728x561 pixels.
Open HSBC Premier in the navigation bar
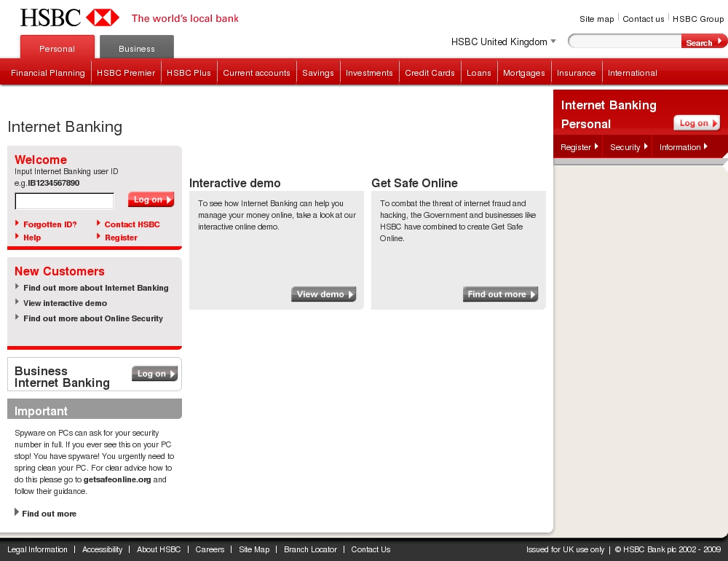(x=126, y=73)
